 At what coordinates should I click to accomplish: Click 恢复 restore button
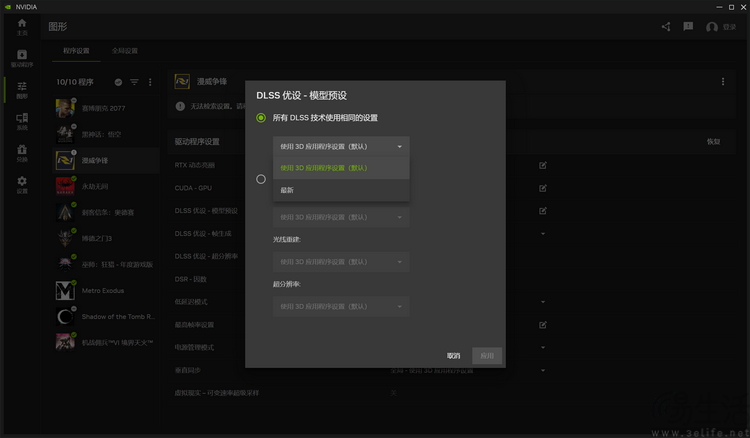coord(713,142)
